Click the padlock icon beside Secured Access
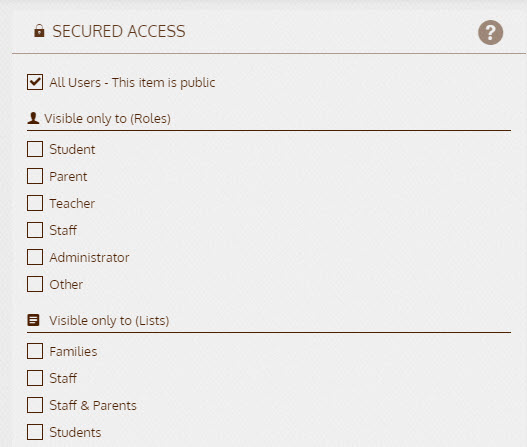This screenshot has width=527, height=447. point(39,31)
